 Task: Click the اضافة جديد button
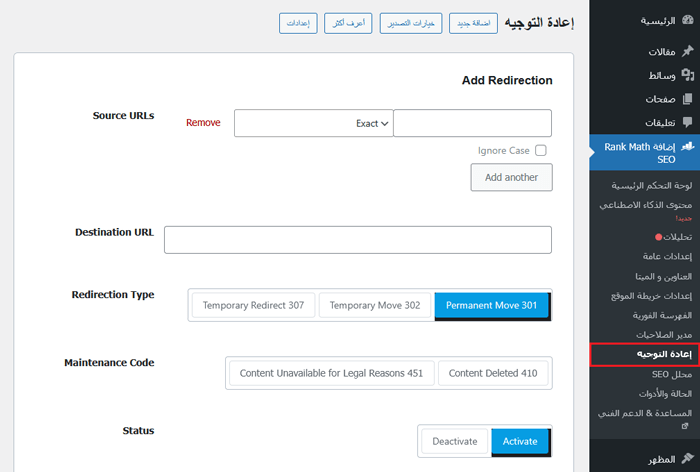[473, 23]
